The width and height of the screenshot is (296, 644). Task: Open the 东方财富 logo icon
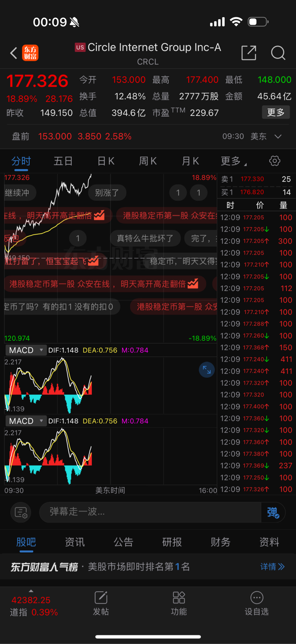click(30, 53)
